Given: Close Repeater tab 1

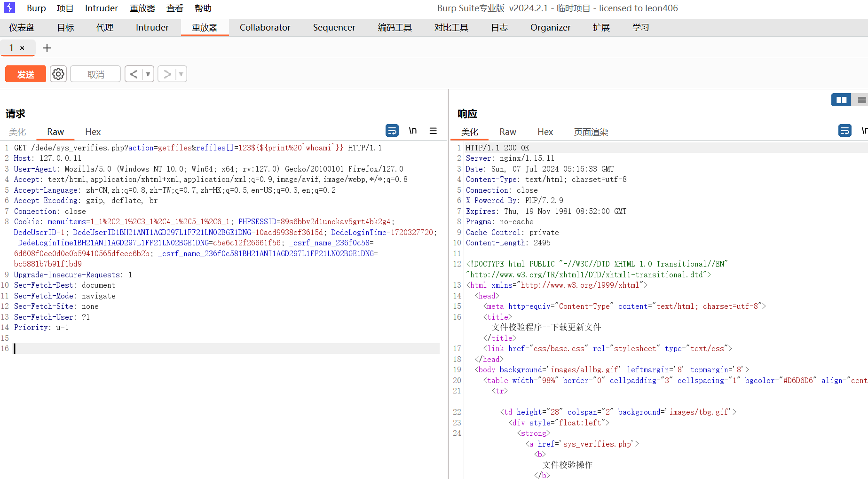Looking at the screenshot, I should pyautogui.click(x=22, y=48).
